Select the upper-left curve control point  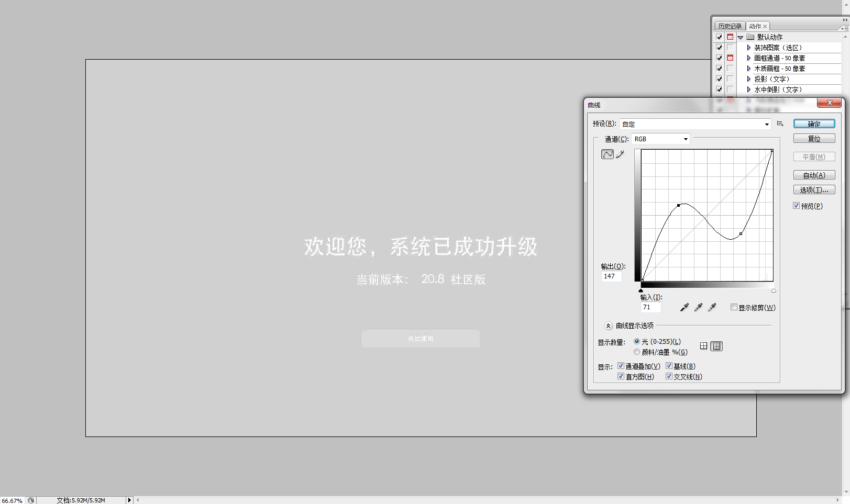[679, 206]
